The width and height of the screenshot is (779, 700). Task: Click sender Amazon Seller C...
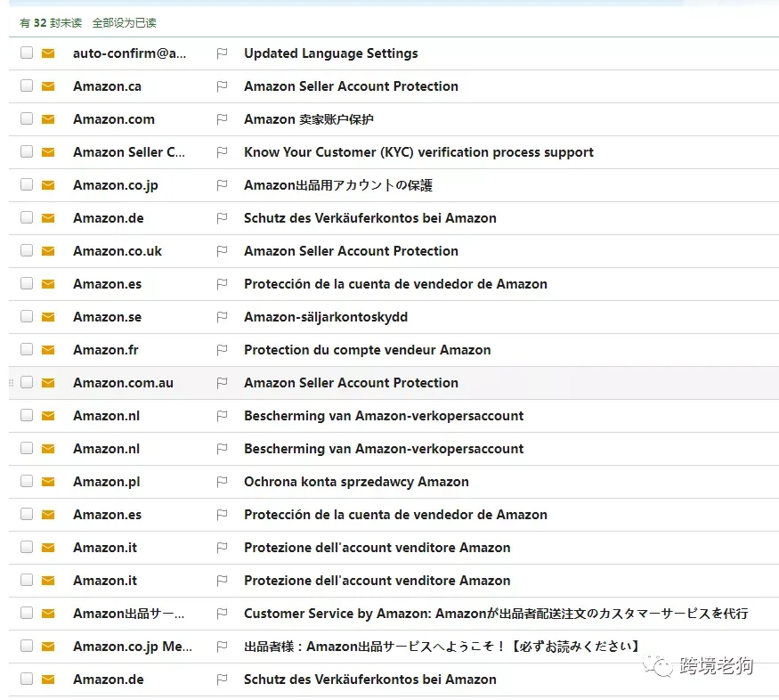click(129, 152)
